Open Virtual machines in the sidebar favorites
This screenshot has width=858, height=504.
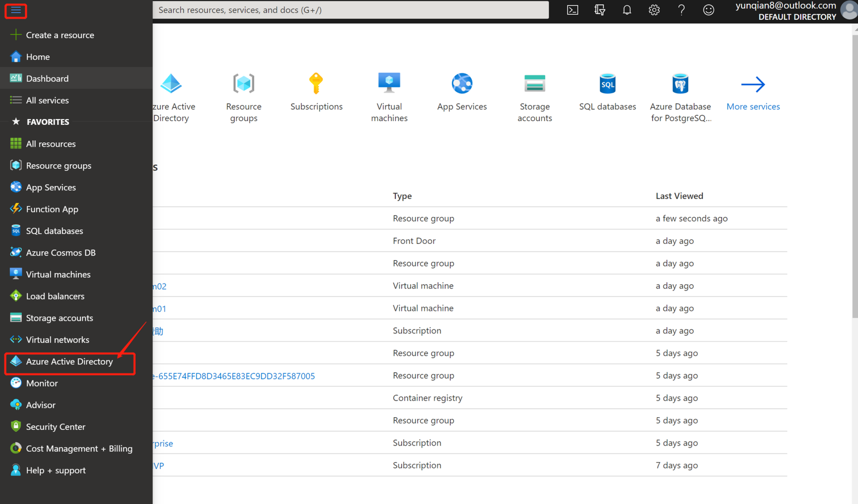(x=76, y=275)
